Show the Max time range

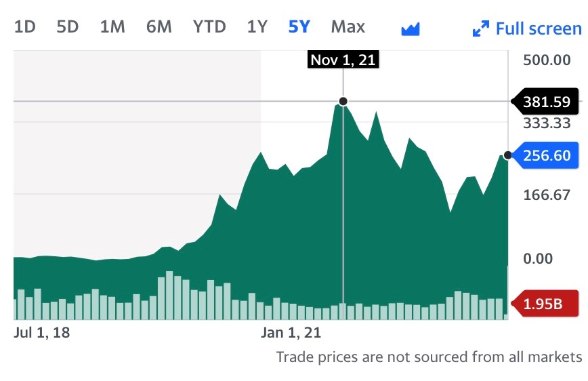click(x=348, y=26)
